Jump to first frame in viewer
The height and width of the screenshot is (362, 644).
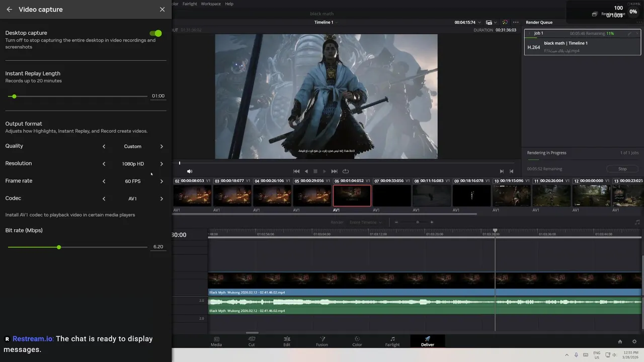[x=296, y=171]
